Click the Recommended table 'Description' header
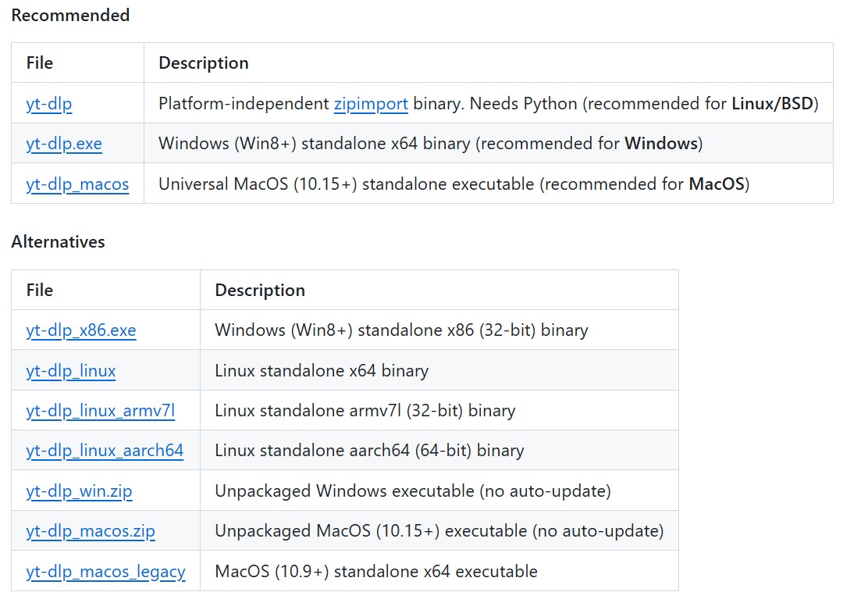The height and width of the screenshot is (610, 868). 204,63
